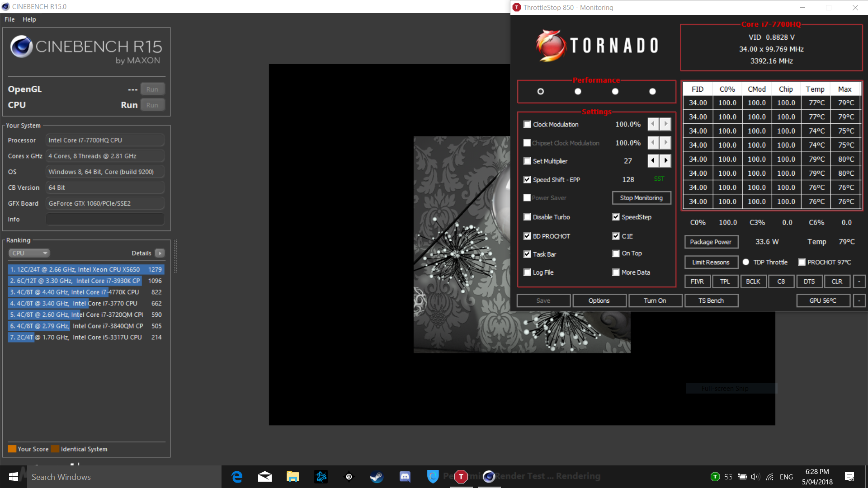Image resolution: width=868 pixels, height=488 pixels.
Task: Enable More Data checkbox
Action: coord(616,272)
